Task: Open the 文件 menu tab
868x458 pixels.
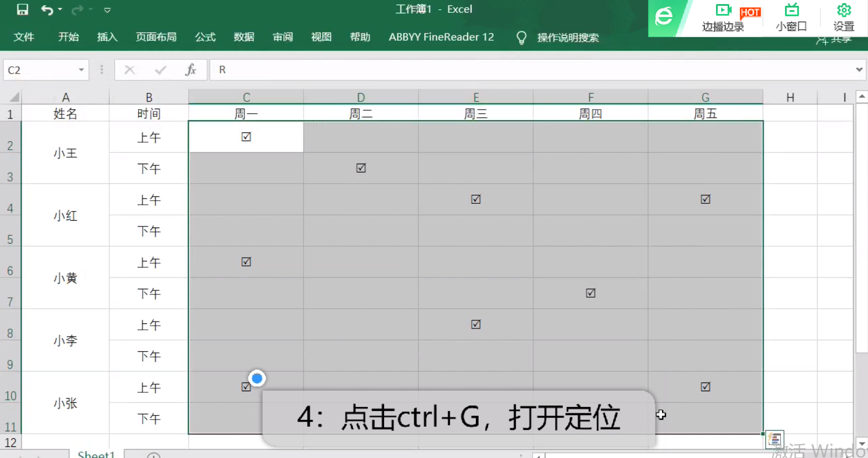Action: pyautogui.click(x=24, y=37)
